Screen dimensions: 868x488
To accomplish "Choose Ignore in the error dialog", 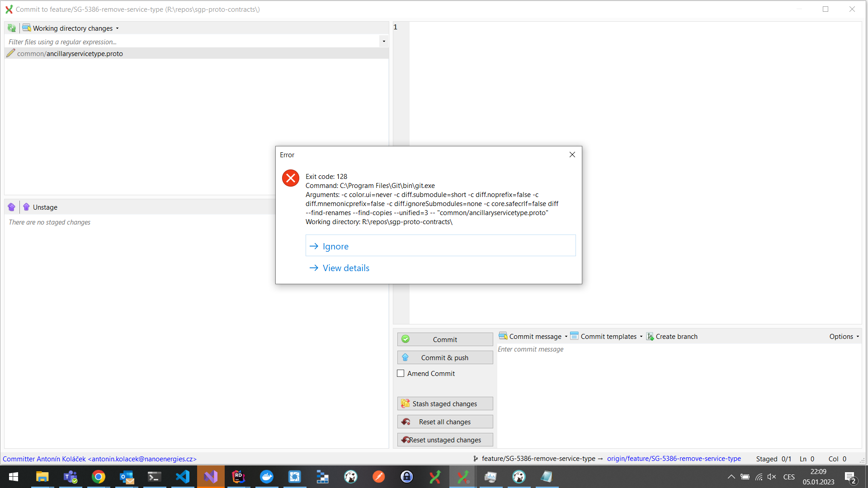I will point(335,246).
